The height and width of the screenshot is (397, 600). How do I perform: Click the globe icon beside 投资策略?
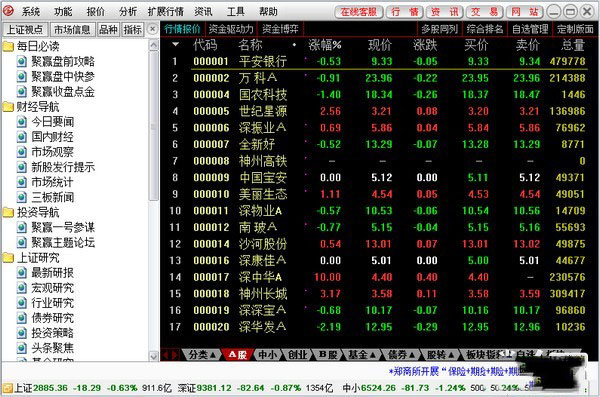(22, 333)
